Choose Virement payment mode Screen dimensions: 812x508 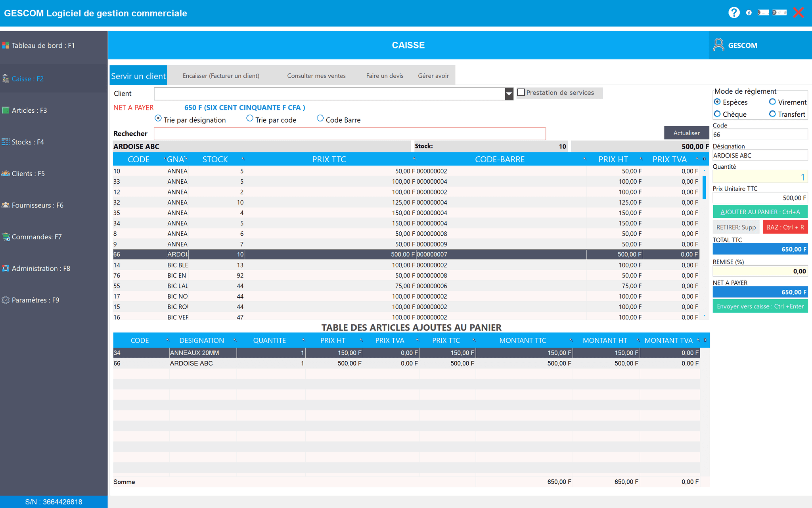(x=772, y=102)
